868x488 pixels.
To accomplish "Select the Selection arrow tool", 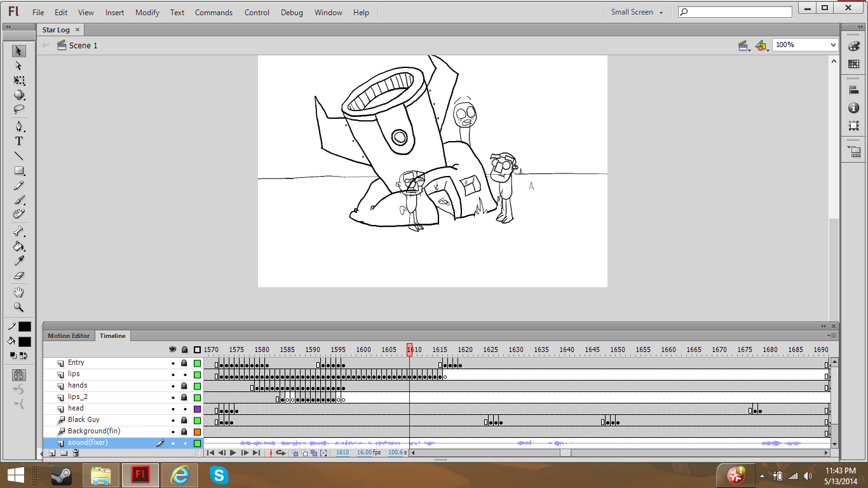I will pos(19,51).
